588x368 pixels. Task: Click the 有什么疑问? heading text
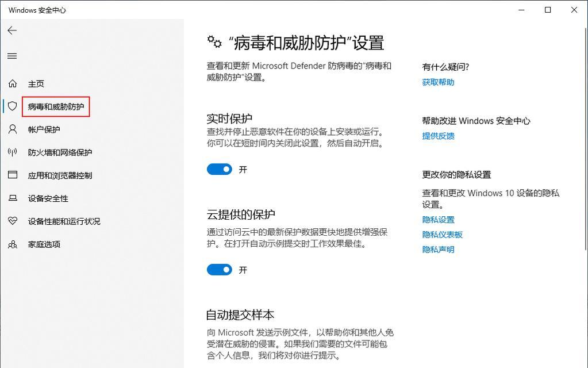coord(445,67)
